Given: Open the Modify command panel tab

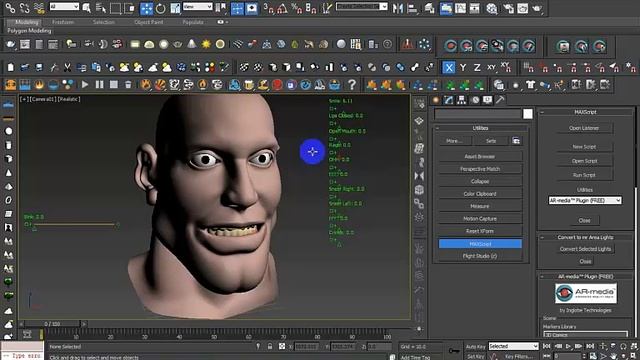Looking at the screenshot, I should [x=449, y=100].
